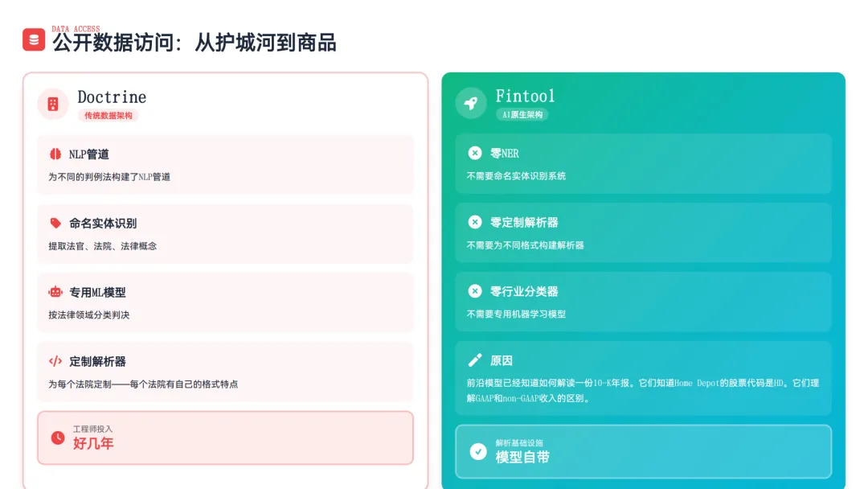Image resolution: width=868 pixels, height=489 pixels.
Task: Click the tag icon beside 命名实体识别
Action: tap(55, 223)
